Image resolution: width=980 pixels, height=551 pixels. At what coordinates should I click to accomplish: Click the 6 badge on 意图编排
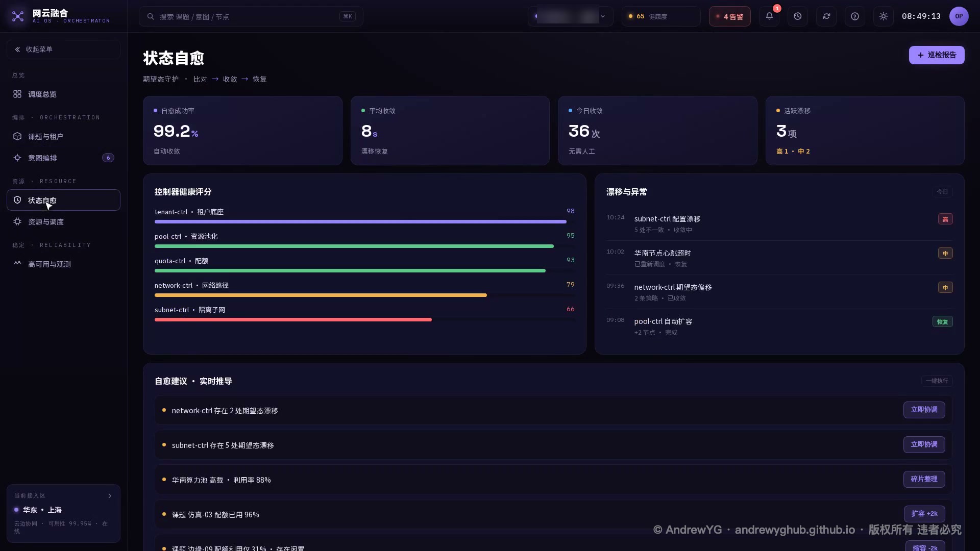(x=108, y=158)
